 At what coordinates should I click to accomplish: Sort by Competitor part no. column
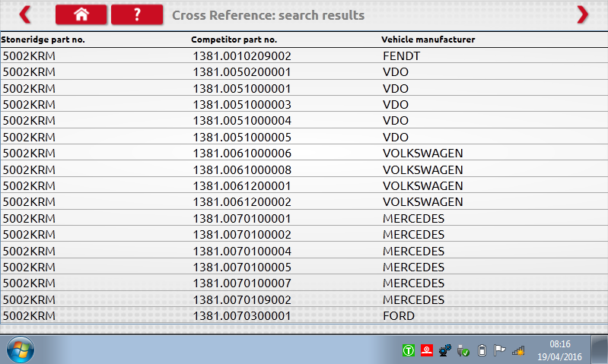[x=234, y=40]
